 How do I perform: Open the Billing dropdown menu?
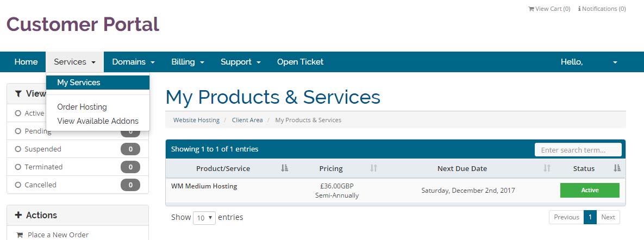pos(187,62)
